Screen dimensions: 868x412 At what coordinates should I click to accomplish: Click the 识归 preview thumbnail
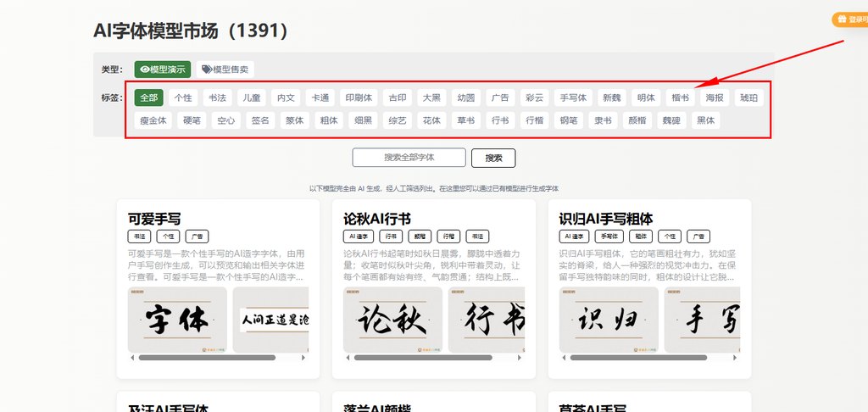[609, 320]
